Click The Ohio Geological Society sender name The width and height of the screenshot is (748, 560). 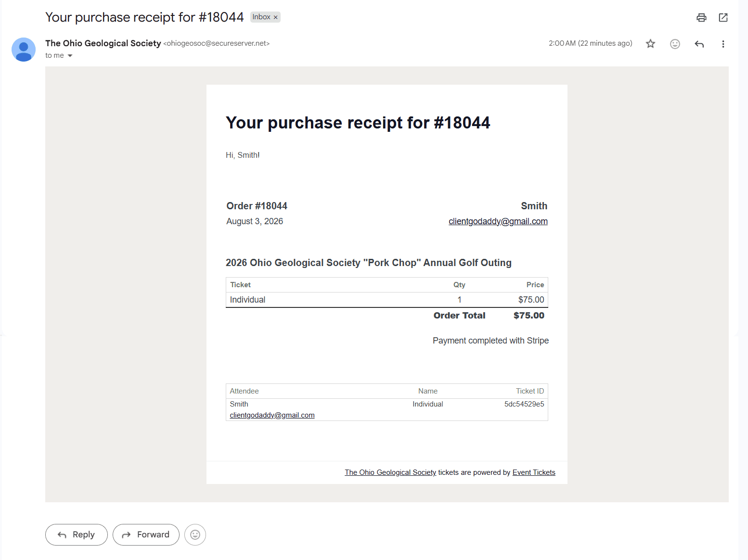(103, 43)
